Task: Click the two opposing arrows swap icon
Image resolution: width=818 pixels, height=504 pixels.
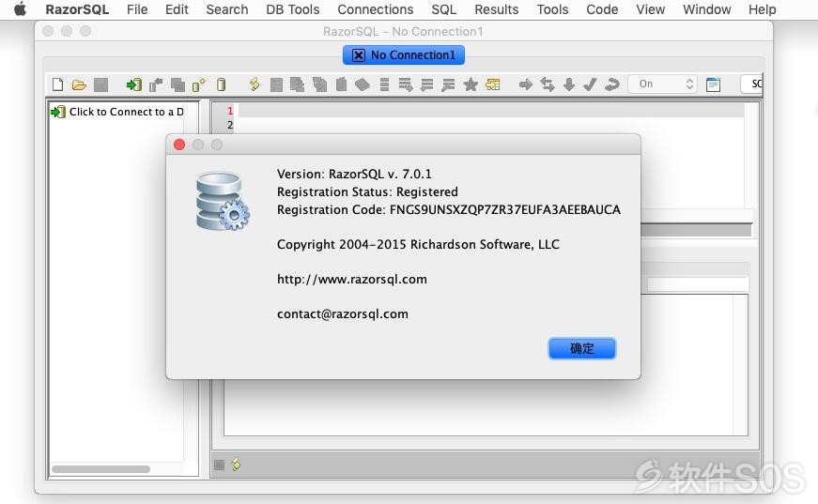Action: click(x=548, y=84)
